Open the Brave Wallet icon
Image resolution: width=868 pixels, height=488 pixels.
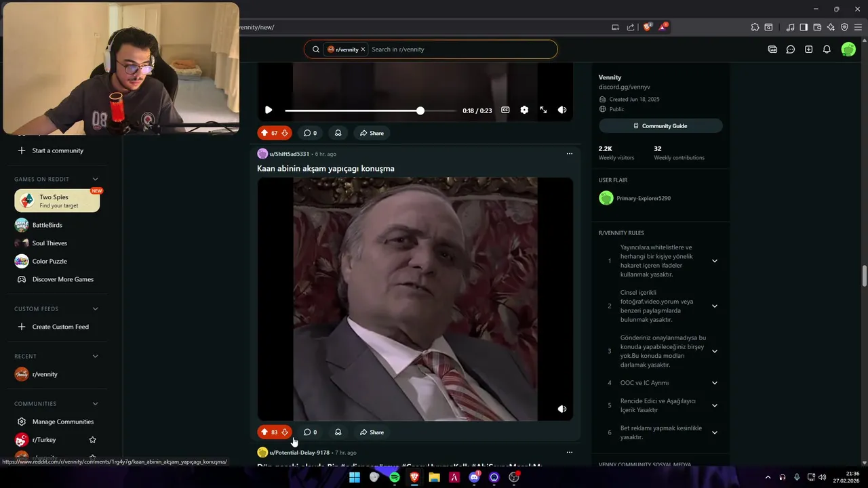[817, 27]
